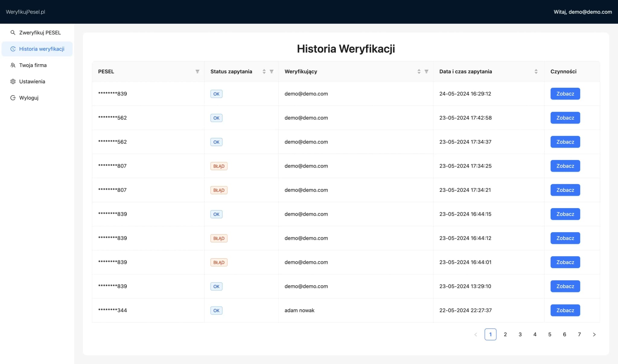
Task: Toggle sorting on Data i czas zapytania column
Action: [536, 71]
